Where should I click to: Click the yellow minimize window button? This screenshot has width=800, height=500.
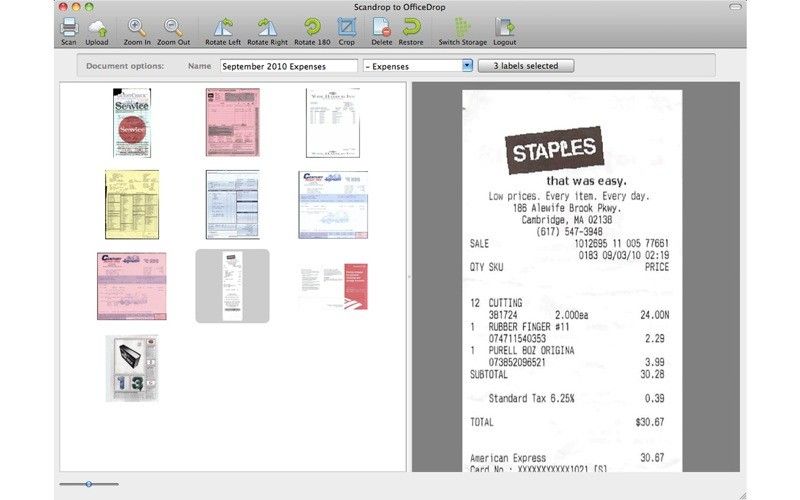coord(76,7)
